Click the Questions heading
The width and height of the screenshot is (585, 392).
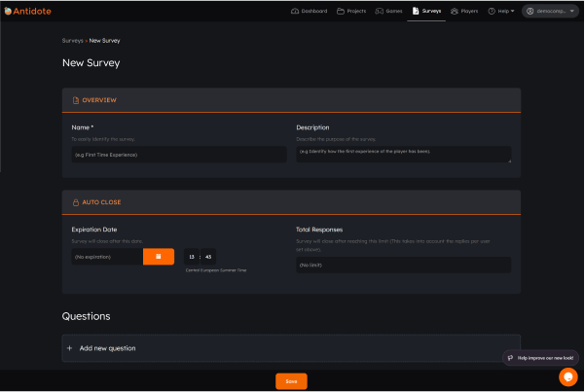click(x=87, y=316)
